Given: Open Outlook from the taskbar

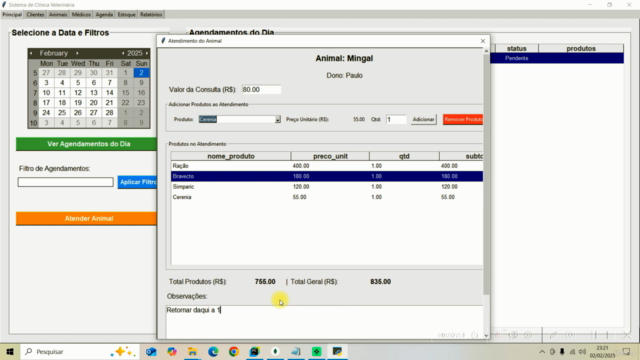Looking at the screenshot, I should point(151,351).
